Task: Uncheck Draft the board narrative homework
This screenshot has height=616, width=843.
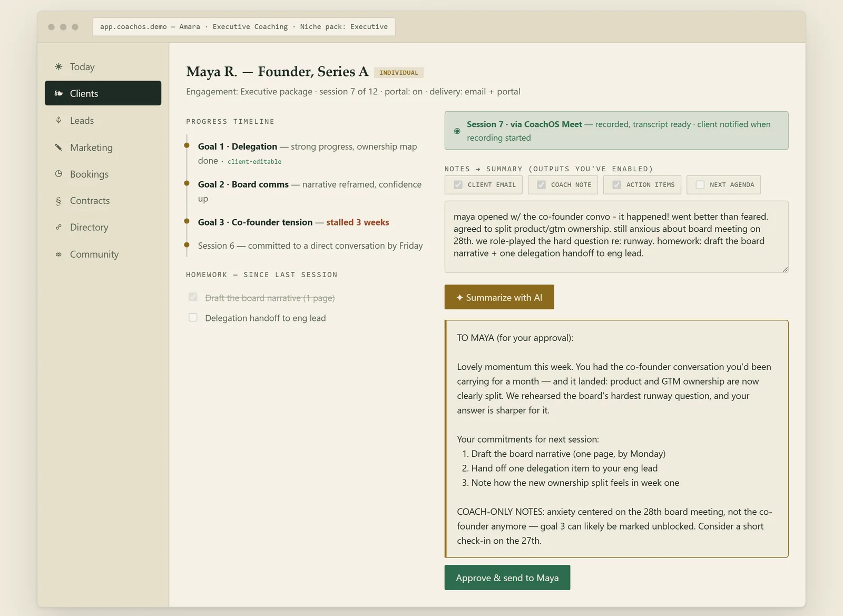Action: tap(193, 297)
